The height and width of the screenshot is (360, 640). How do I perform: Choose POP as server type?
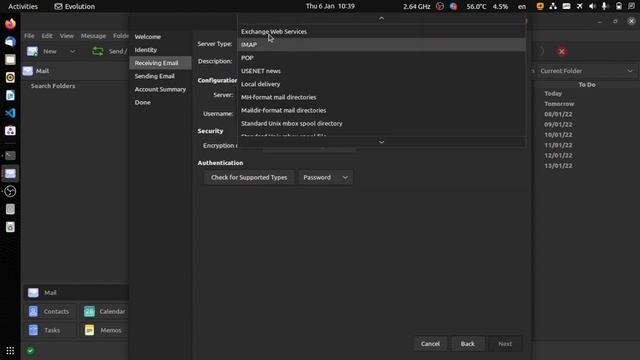click(x=381, y=58)
